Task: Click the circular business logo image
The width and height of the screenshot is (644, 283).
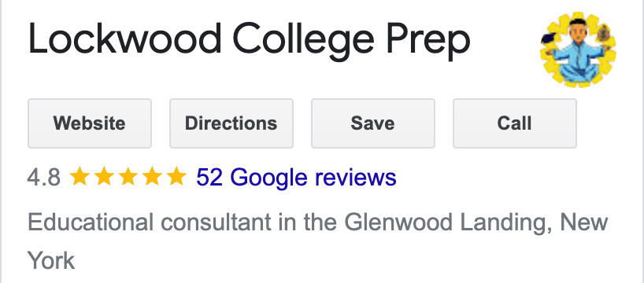Action: pos(579,50)
